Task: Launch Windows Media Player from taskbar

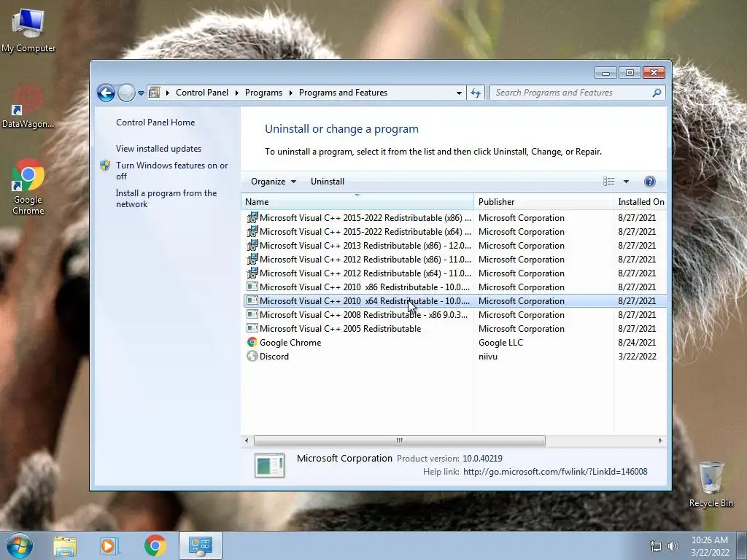Action: (x=109, y=546)
